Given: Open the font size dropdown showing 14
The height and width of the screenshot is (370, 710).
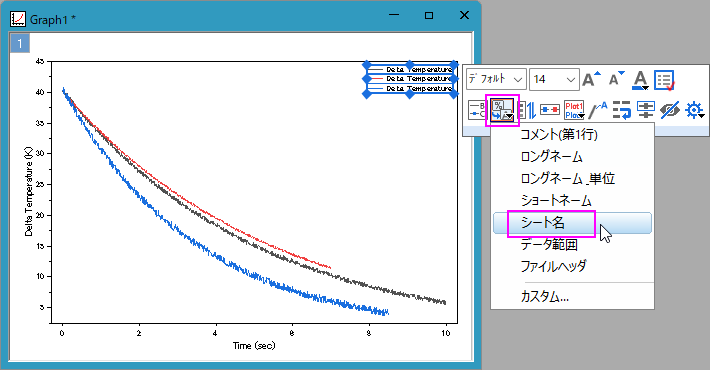Looking at the screenshot, I should coord(554,79).
